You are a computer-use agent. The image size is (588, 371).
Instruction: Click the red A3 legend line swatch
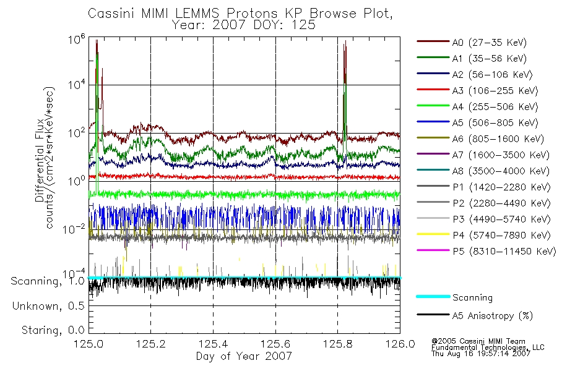tap(433, 90)
